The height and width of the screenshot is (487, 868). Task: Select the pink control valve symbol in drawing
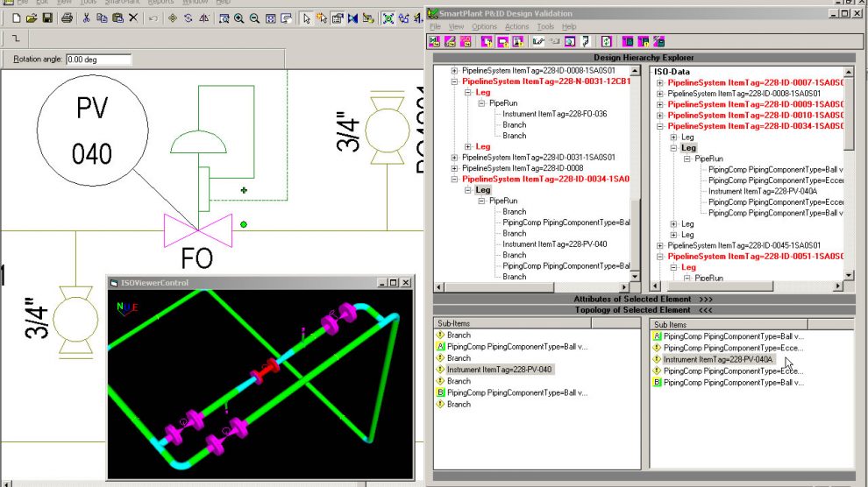[198, 230]
